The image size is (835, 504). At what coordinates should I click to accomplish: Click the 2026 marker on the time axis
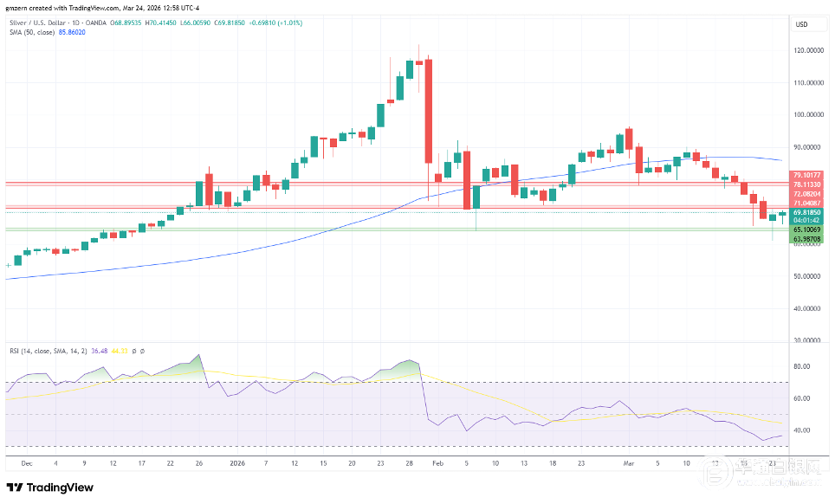point(239,463)
